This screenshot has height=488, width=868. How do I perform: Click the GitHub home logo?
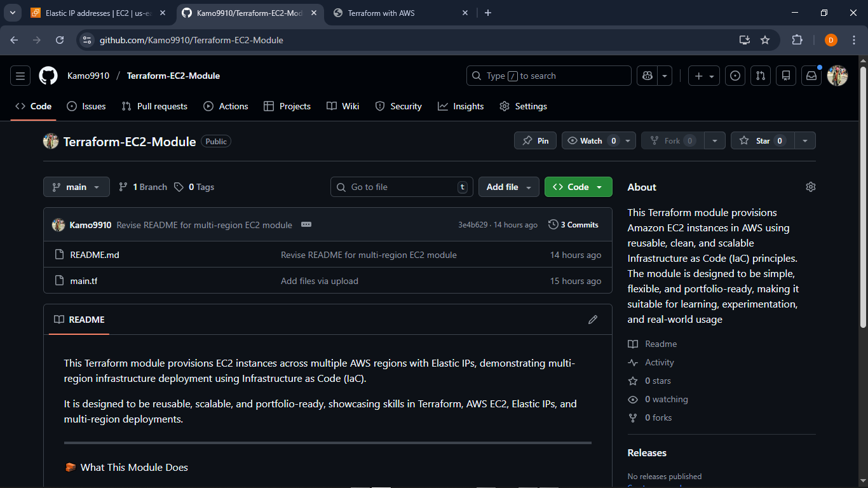(x=48, y=76)
